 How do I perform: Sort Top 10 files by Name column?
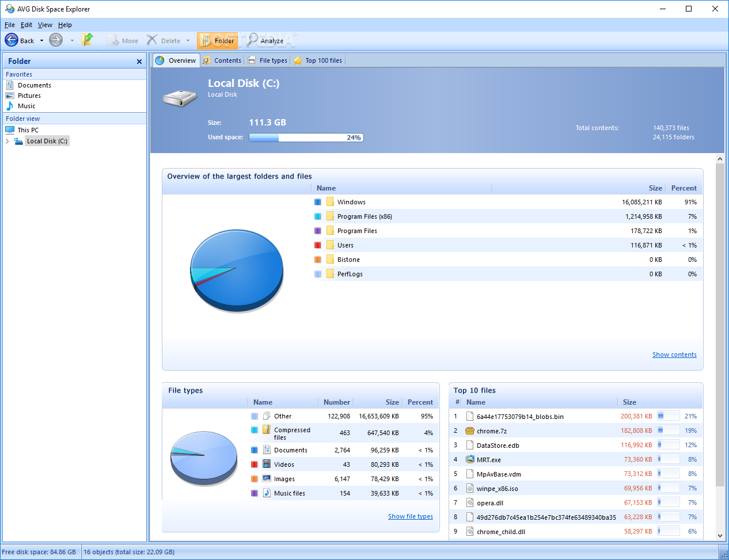pos(476,402)
